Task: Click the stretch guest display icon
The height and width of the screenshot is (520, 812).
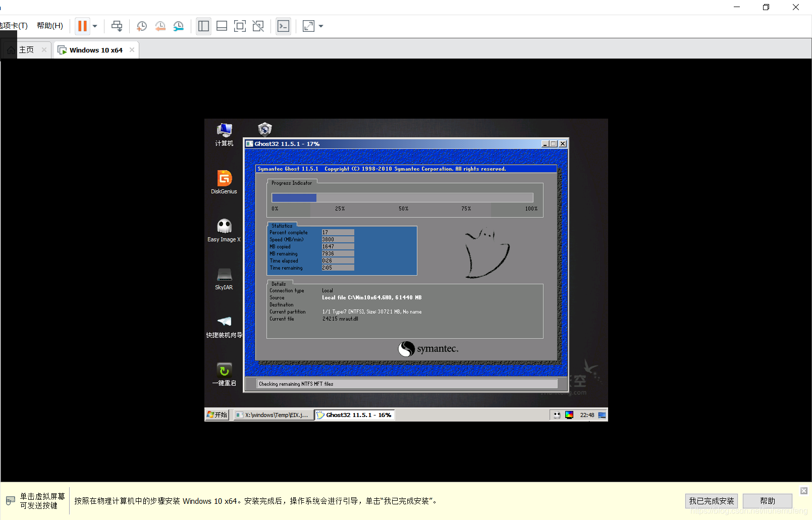Action: [308, 26]
